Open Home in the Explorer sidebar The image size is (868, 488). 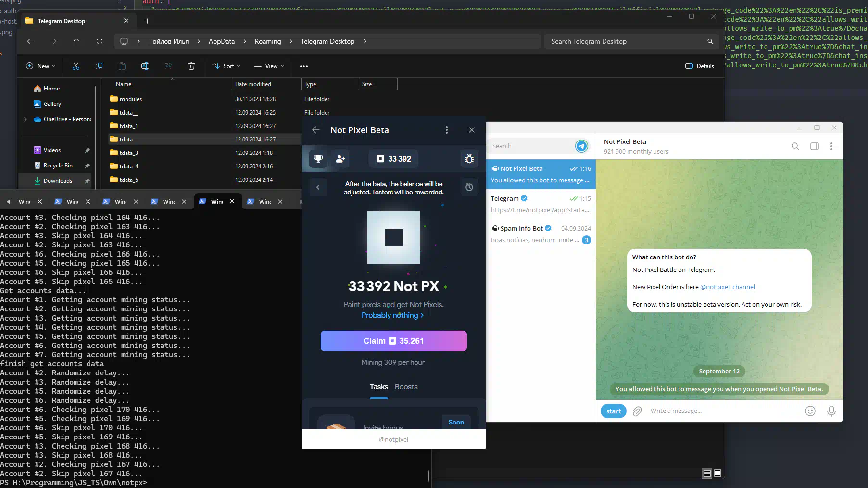47,89
